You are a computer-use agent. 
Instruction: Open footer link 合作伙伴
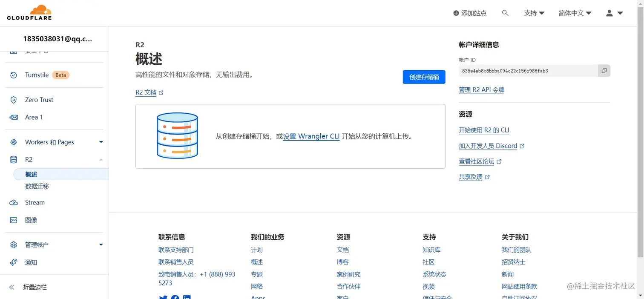click(x=348, y=287)
